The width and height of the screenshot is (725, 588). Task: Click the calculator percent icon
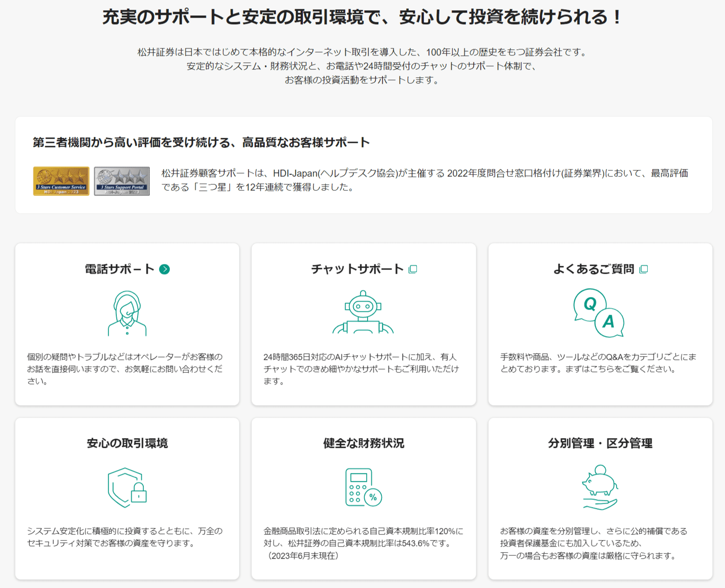[363, 487]
